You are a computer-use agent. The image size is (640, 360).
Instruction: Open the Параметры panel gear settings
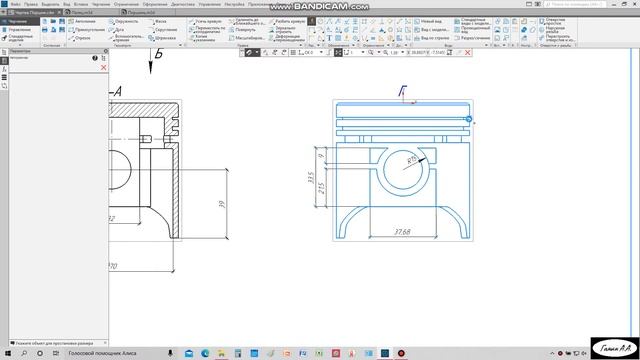click(106, 51)
